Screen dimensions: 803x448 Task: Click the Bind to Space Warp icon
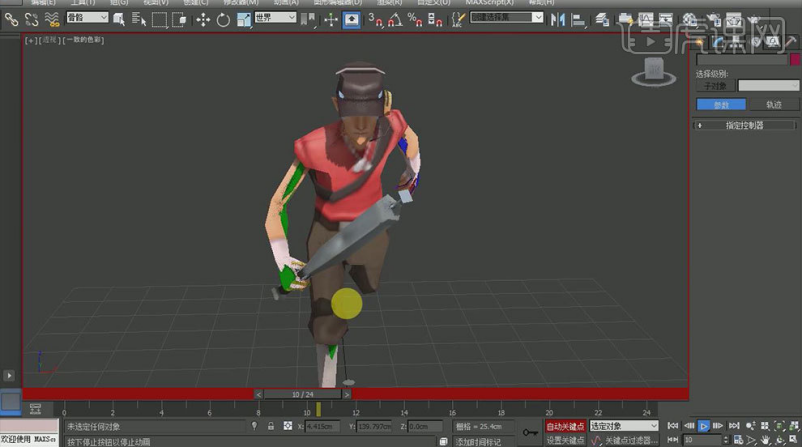[x=52, y=20]
